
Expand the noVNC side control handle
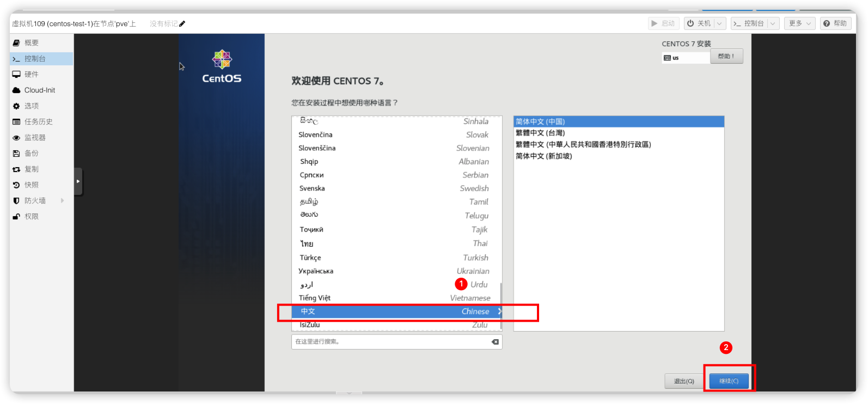coord(78,181)
